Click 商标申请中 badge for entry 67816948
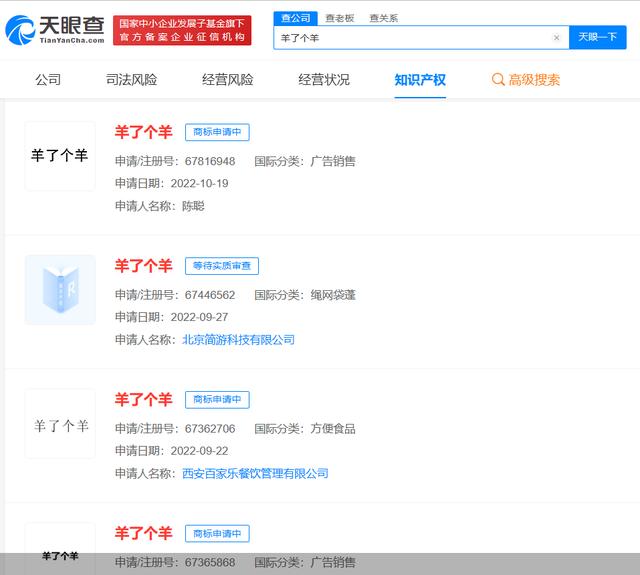The image size is (640, 575). click(217, 132)
